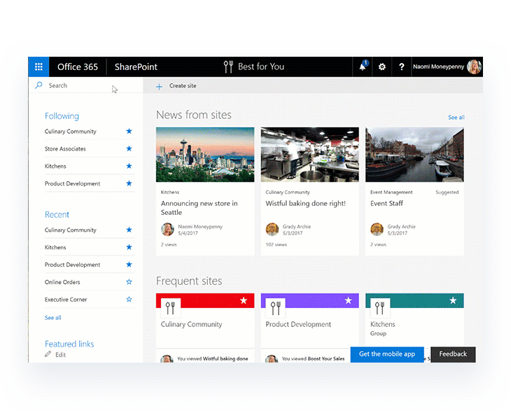Open the Wistful baking done right! article
511x420 pixels.
pyautogui.click(x=305, y=203)
